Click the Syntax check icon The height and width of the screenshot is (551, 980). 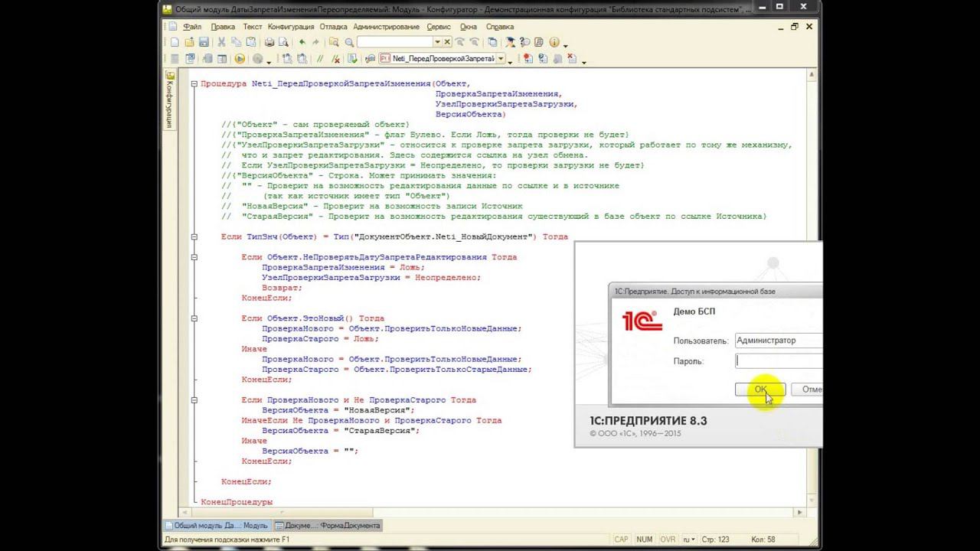click(x=352, y=59)
